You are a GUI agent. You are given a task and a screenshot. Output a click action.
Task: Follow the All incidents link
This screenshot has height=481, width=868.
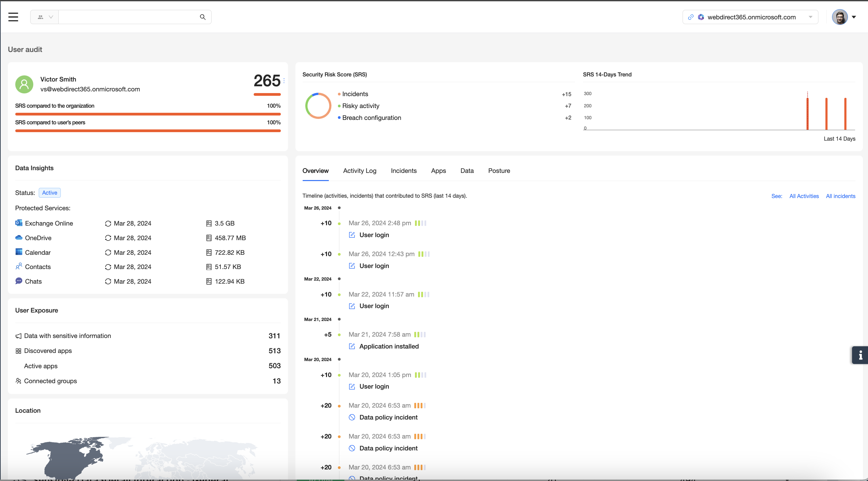[840, 196]
